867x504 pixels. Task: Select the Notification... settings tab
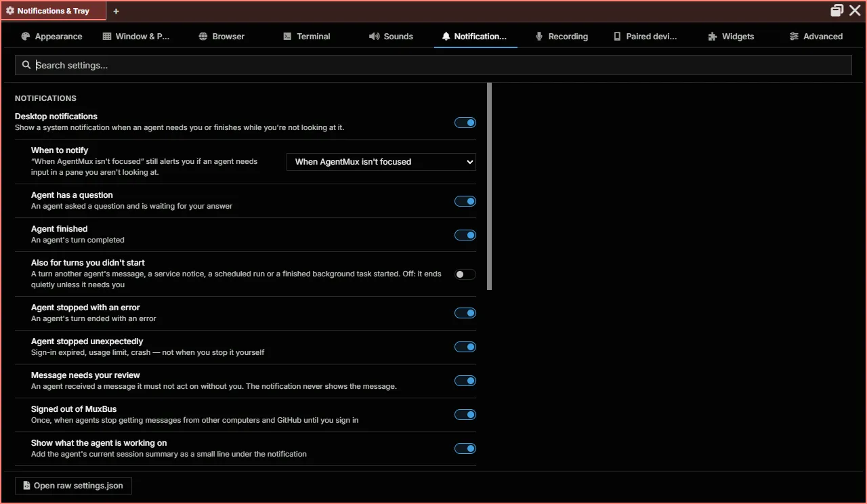(474, 37)
